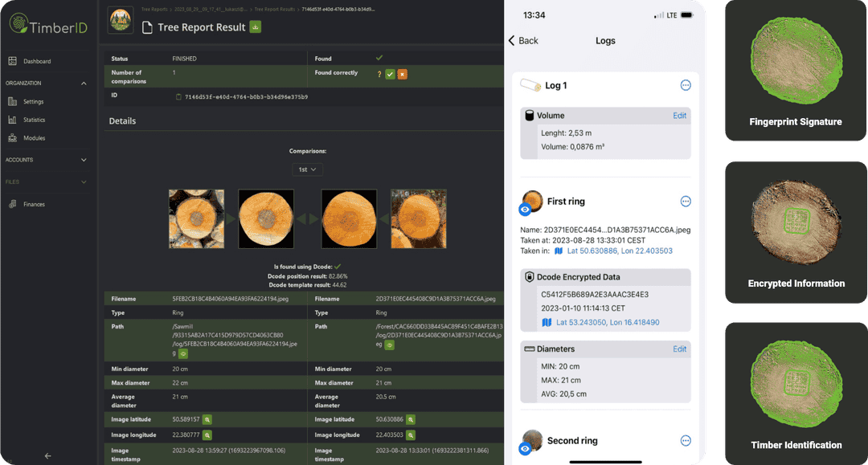
Task: Zoom to left image latitude 50.589157
Action: tap(207, 419)
